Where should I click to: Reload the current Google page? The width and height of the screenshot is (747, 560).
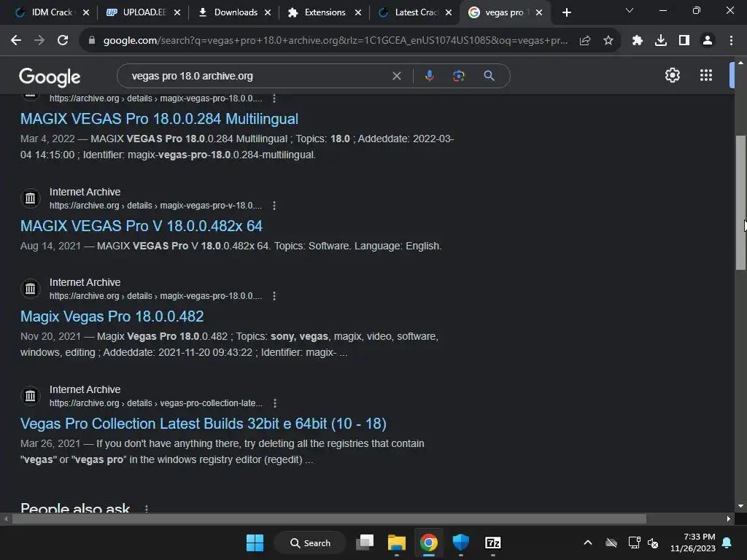(x=63, y=41)
